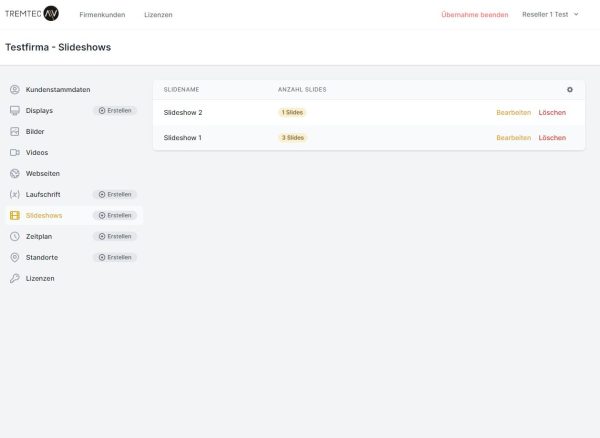600x438 pixels.
Task: Click the Displays monitor icon
Action: (14, 110)
